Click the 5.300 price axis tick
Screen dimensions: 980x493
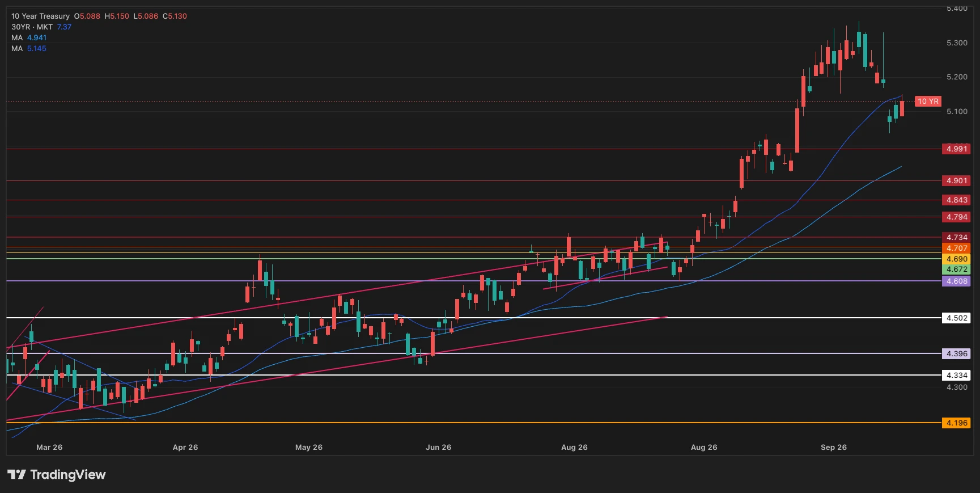[x=957, y=43]
